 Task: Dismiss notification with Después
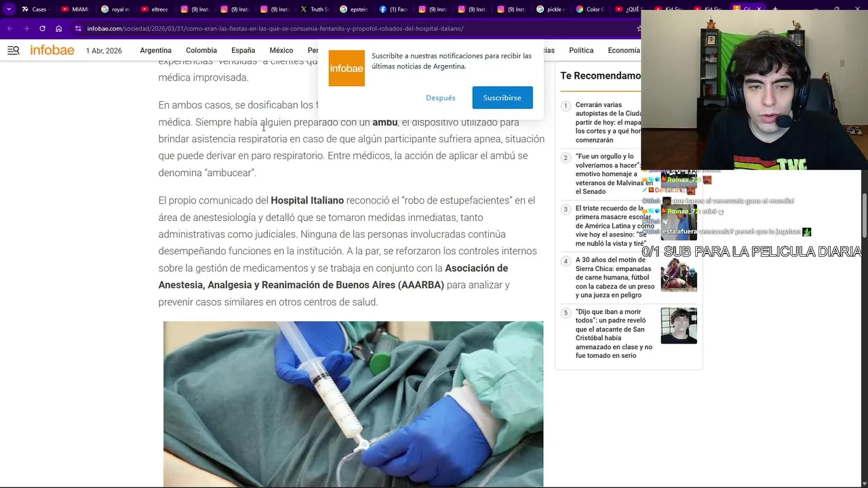click(x=441, y=98)
